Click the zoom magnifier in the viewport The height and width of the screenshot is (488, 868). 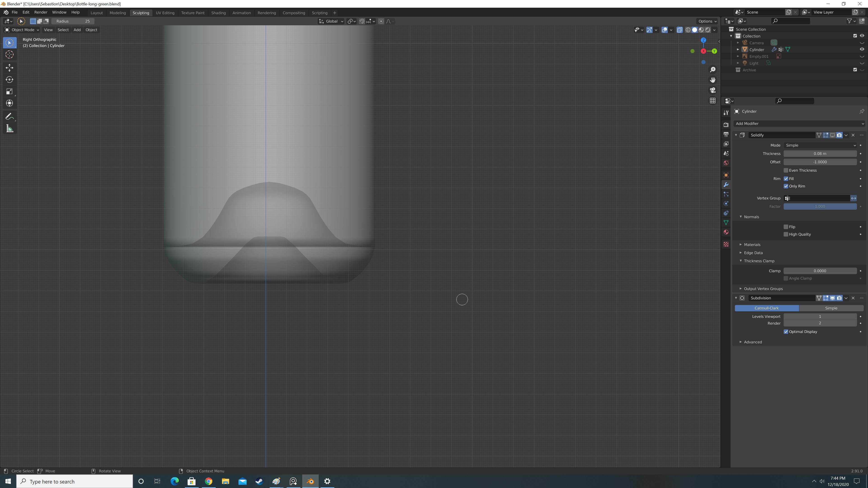pos(713,69)
